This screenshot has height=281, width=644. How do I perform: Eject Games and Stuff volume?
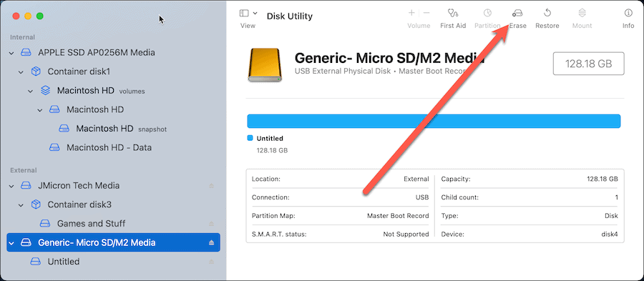(212, 224)
